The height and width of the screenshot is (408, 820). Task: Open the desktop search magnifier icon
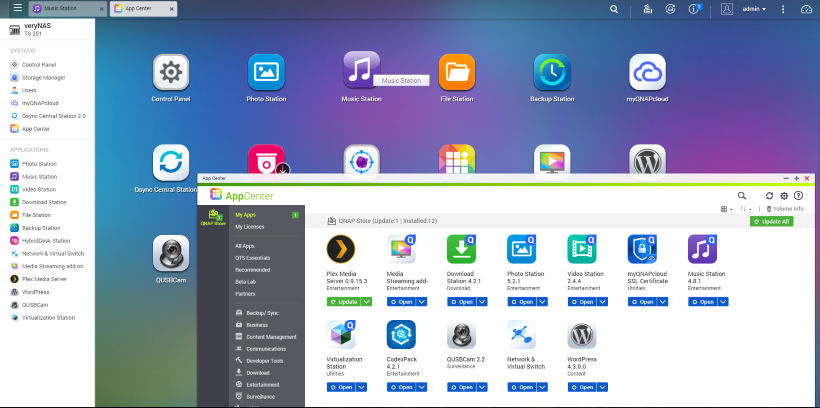tap(614, 9)
